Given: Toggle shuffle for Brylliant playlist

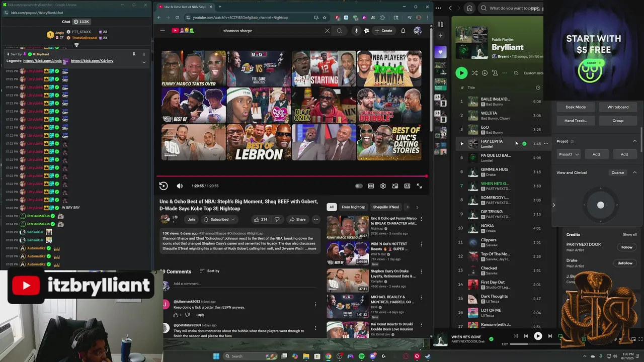Looking at the screenshot, I should pos(474,73).
